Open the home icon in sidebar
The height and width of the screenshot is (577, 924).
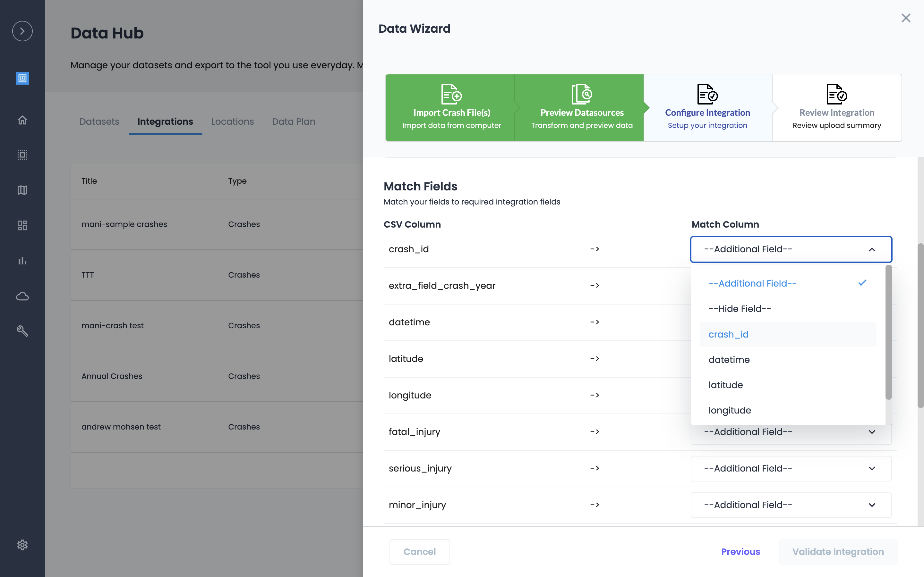pos(22,120)
